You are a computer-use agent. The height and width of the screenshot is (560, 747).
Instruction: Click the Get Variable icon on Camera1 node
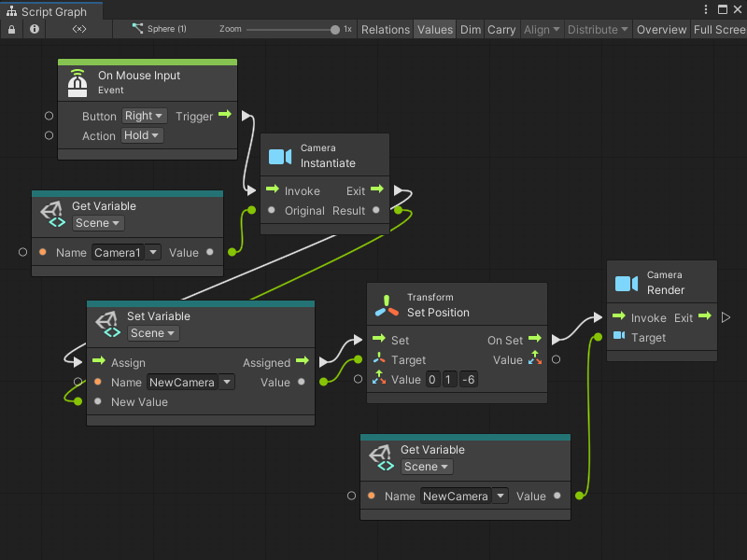click(53, 212)
